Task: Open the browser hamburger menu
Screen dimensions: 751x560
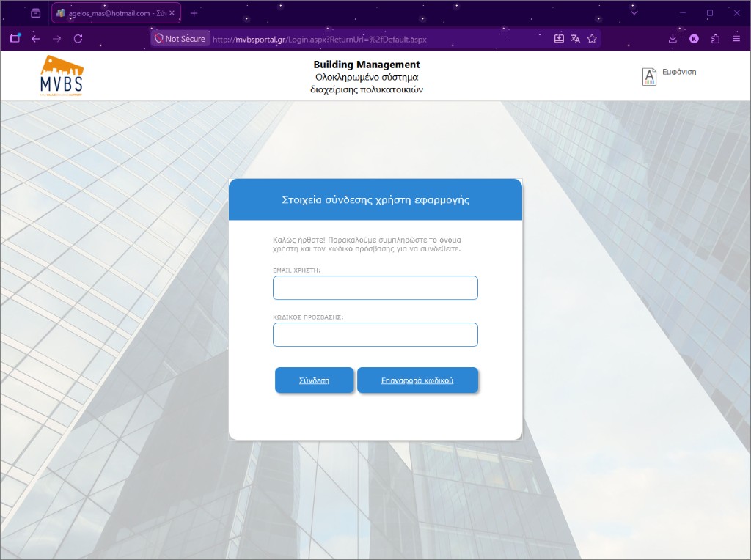Action: pyautogui.click(x=736, y=39)
